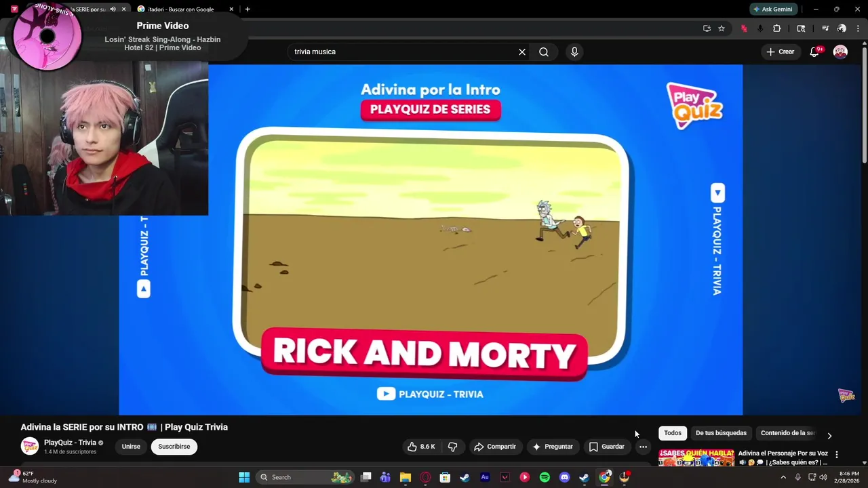Open File Explorer from taskbar
Viewport: 868px width, 488px height.
click(406, 477)
